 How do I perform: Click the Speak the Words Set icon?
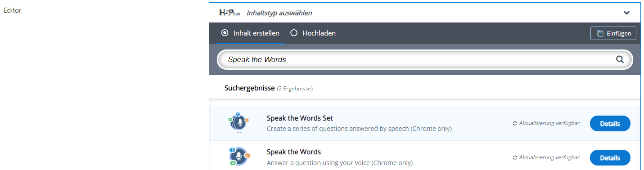(239, 123)
